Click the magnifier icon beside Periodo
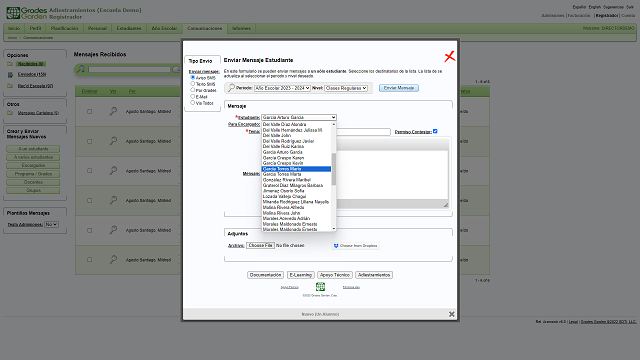Image resolution: width=640 pixels, height=360 pixels. (x=231, y=88)
